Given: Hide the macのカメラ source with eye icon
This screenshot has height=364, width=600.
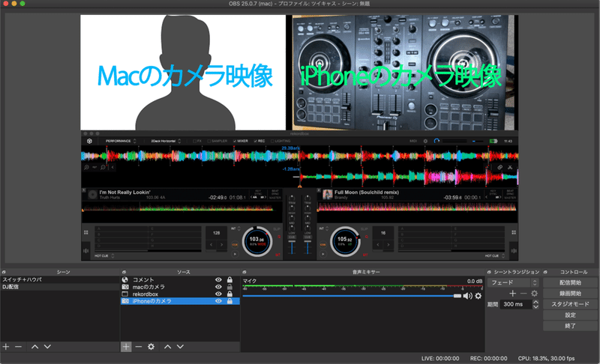Looking at the screenshot, I should pos(218,287).
